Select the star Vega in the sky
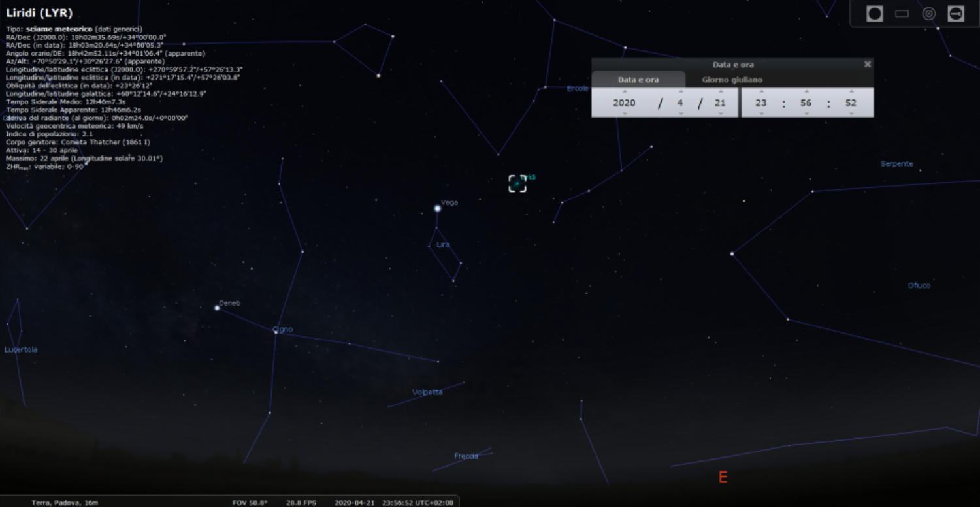The width and height of the screenshot is (980, 508). [437, 208]
